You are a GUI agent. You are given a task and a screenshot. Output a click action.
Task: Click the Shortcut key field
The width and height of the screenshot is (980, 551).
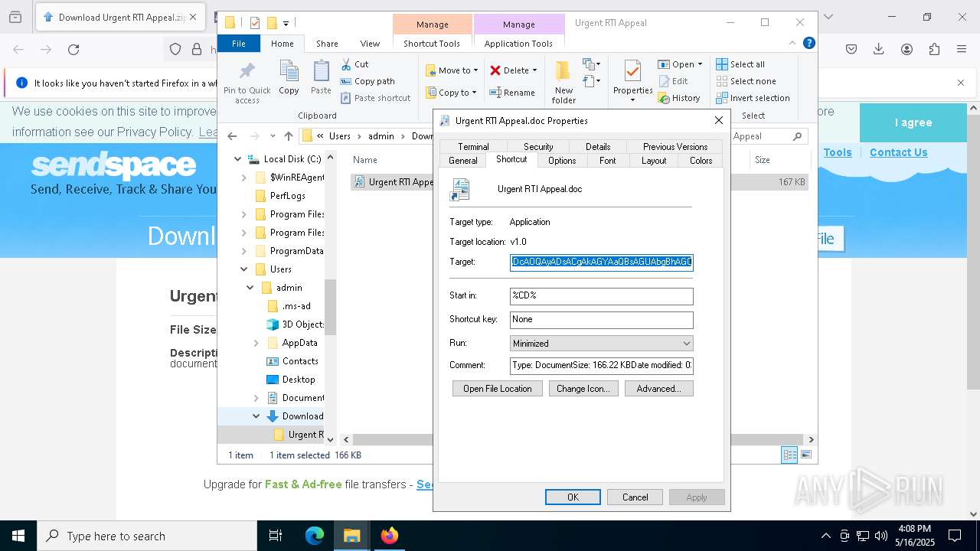602,319
